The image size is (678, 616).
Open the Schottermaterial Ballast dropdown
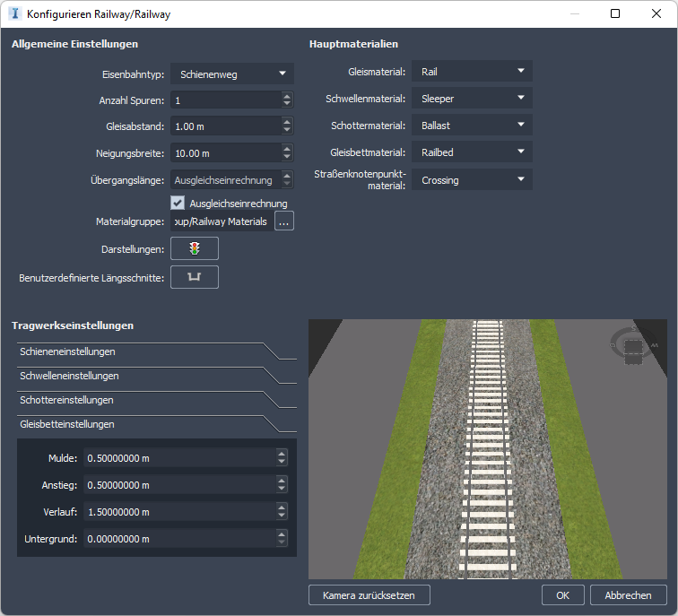click(x=472, y=125)
